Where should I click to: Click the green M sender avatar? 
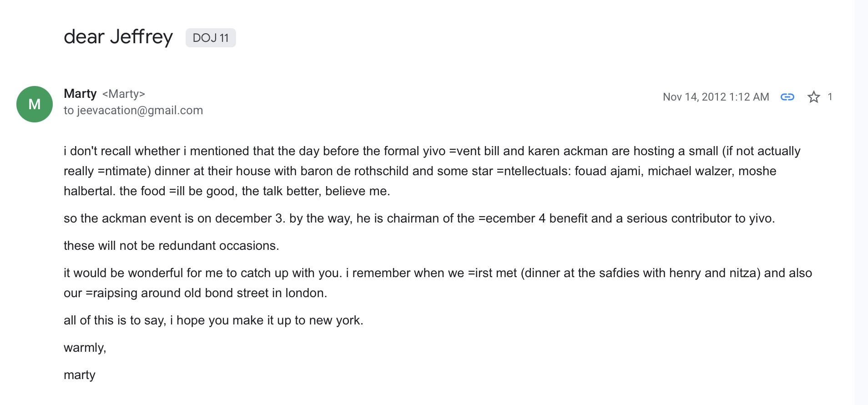tap(35, 104)
